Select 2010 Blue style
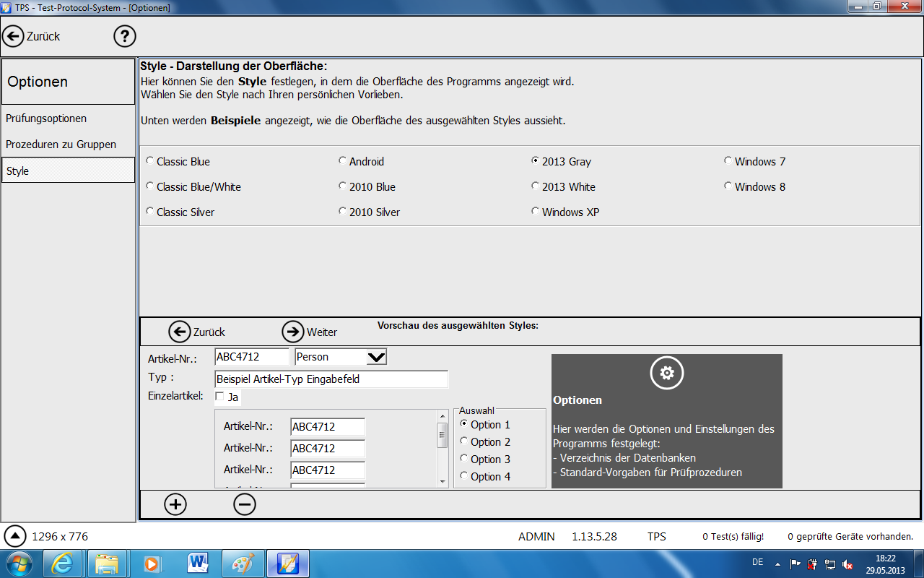Viewport: 924px width, 578px height. [367, 186]
